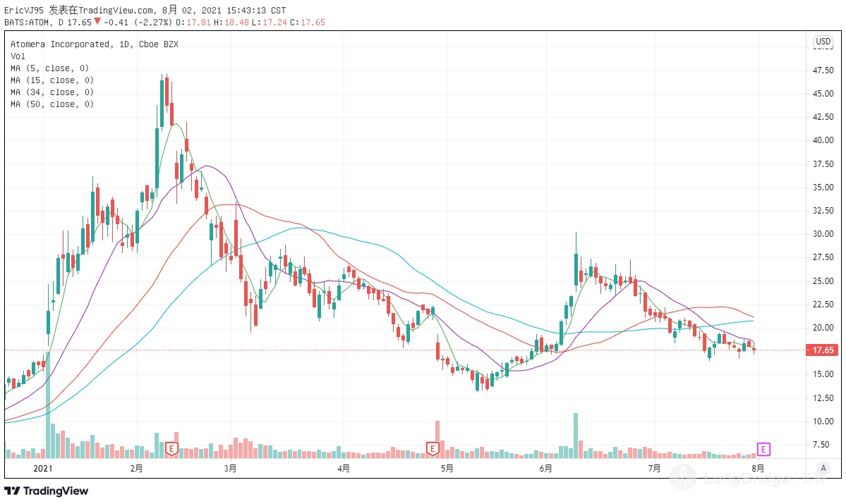Toggle the auto-scale A button

click(x=823, y=467)
